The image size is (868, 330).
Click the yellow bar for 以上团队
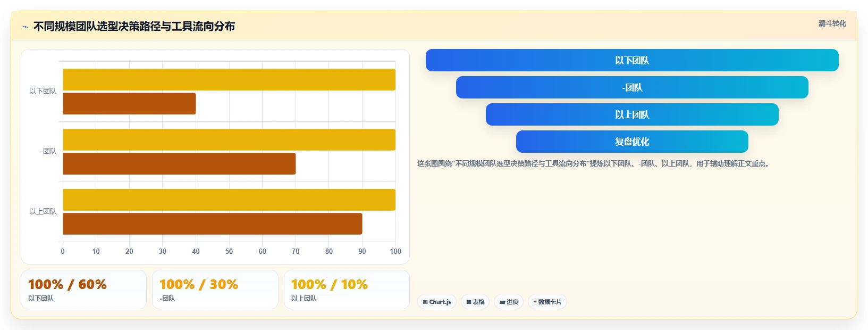click(229, 200)
